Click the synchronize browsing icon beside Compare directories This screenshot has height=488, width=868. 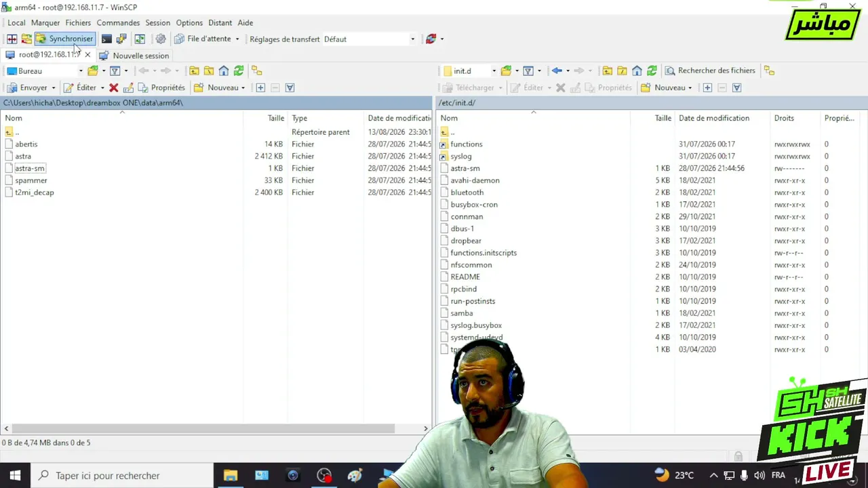tap(26, 39)
